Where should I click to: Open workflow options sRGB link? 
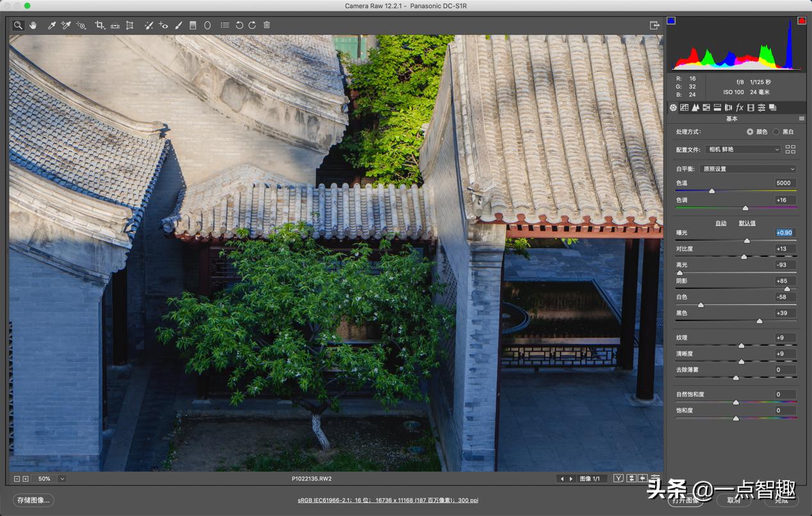[387, 500]
